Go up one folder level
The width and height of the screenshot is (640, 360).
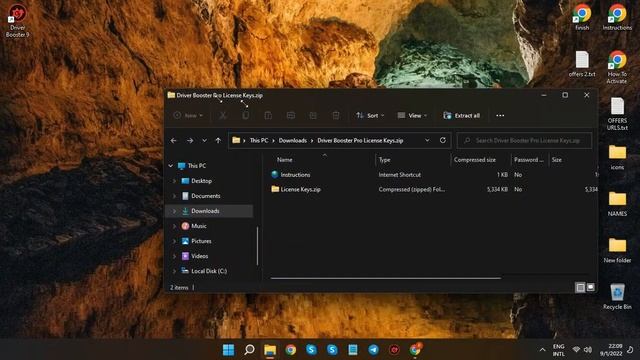click(x=218, y=140)
